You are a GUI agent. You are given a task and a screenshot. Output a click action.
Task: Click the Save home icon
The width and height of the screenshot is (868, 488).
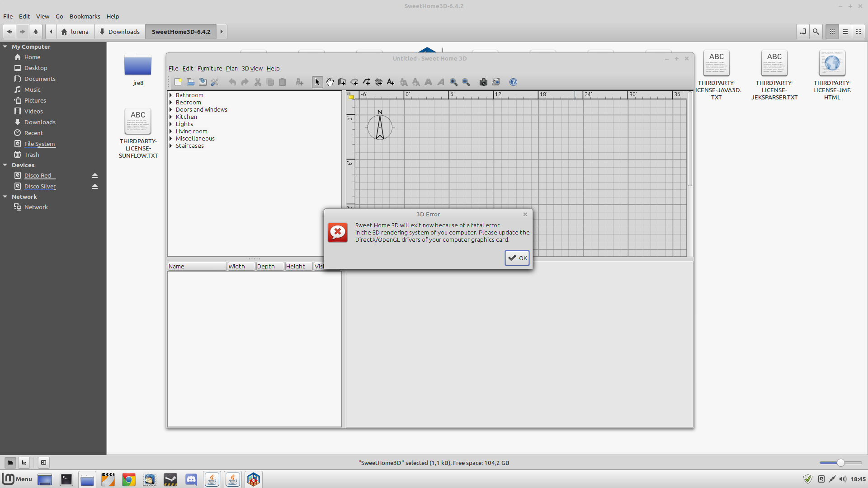pyautogui.click(x=203, y=82)
